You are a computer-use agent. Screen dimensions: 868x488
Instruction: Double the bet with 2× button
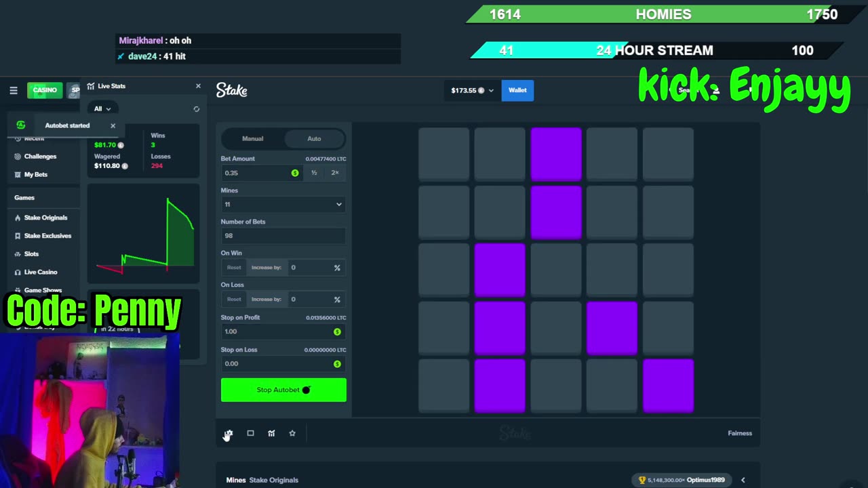coord(334,173)
